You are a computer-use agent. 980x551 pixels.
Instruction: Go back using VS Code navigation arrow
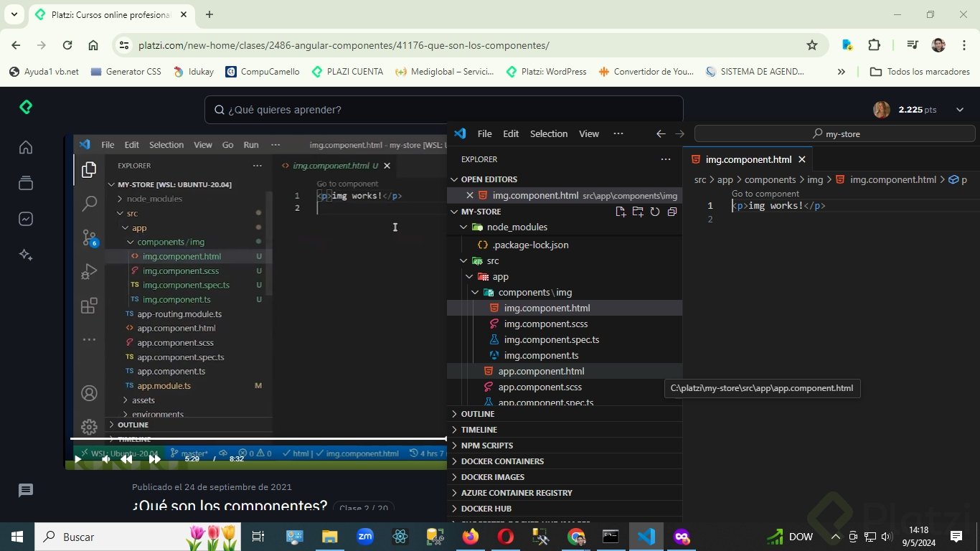pos(661,133)
